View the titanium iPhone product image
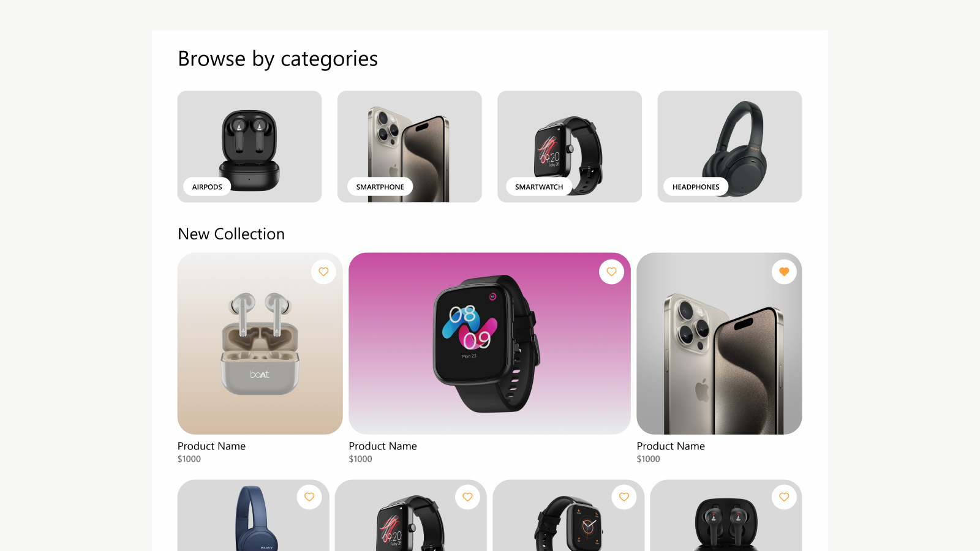The height and width of the screenshot is (551, 980). [x=719, y=343]
